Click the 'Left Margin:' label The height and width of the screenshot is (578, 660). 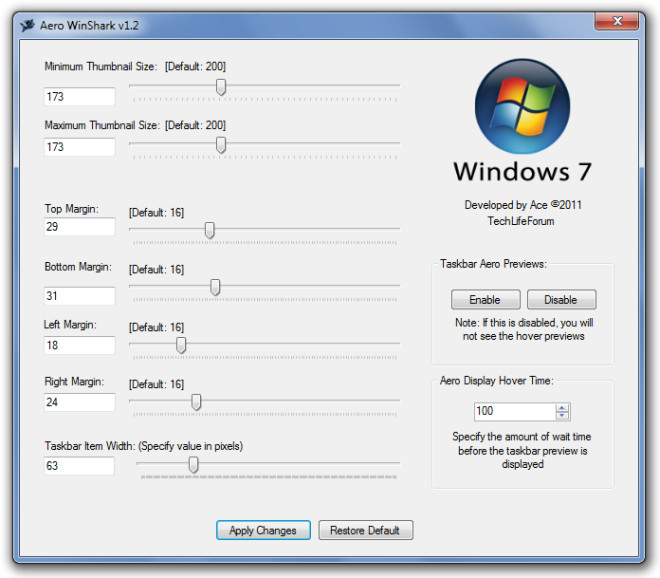70,325
